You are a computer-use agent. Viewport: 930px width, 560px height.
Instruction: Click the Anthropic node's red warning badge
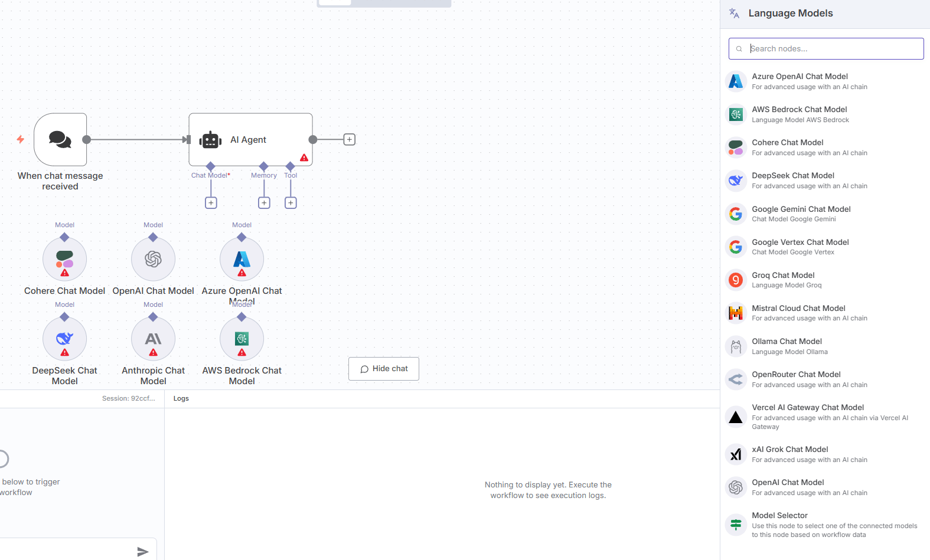pyautogui.click(x=154, y=352)
